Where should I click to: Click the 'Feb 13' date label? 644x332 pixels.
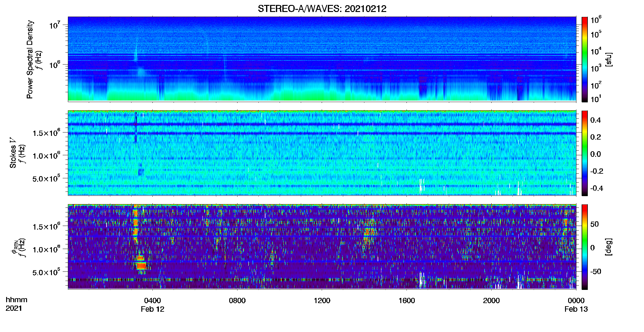[x=576, y=309]
